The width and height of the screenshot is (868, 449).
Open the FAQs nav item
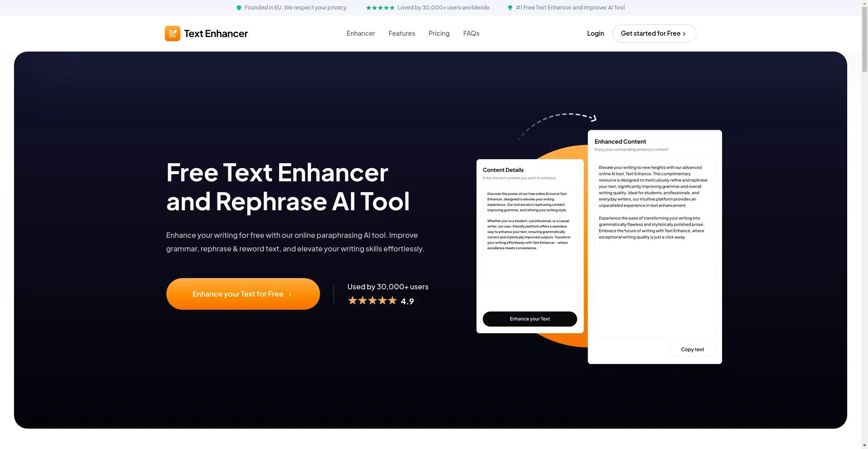click(x=471, y=33)
